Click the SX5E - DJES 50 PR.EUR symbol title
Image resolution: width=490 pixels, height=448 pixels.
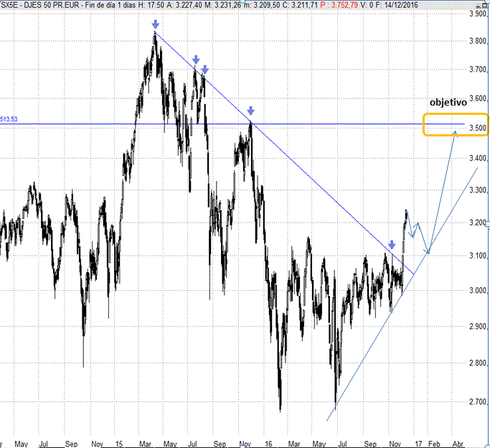(40, 5)
